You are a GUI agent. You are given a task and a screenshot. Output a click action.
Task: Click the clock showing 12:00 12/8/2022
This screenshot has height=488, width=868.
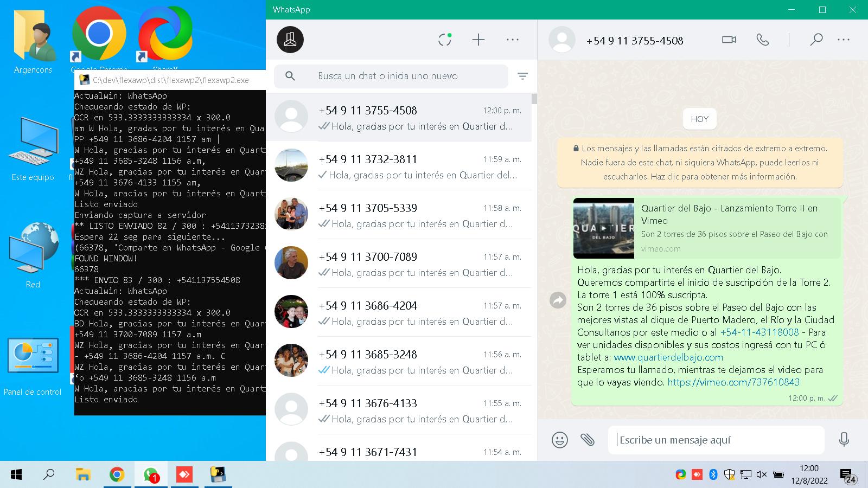coord(809,474)
